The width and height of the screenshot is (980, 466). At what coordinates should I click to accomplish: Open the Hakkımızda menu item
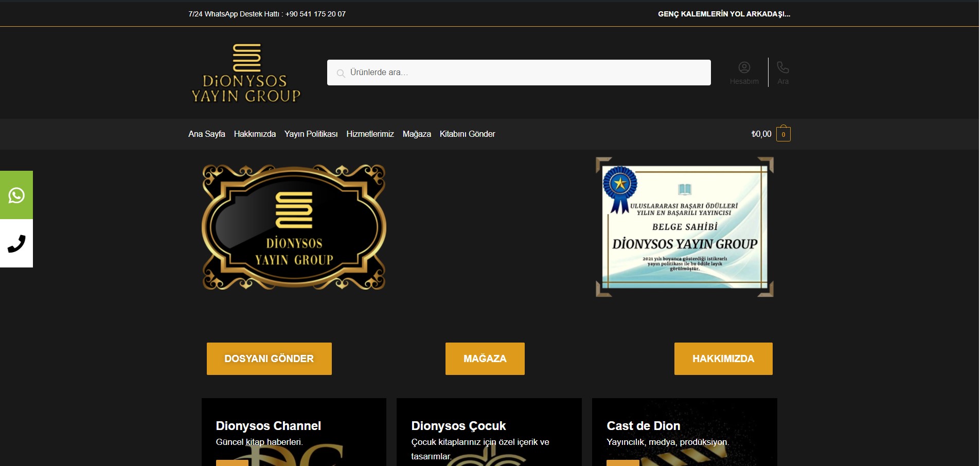click(255, 134)
